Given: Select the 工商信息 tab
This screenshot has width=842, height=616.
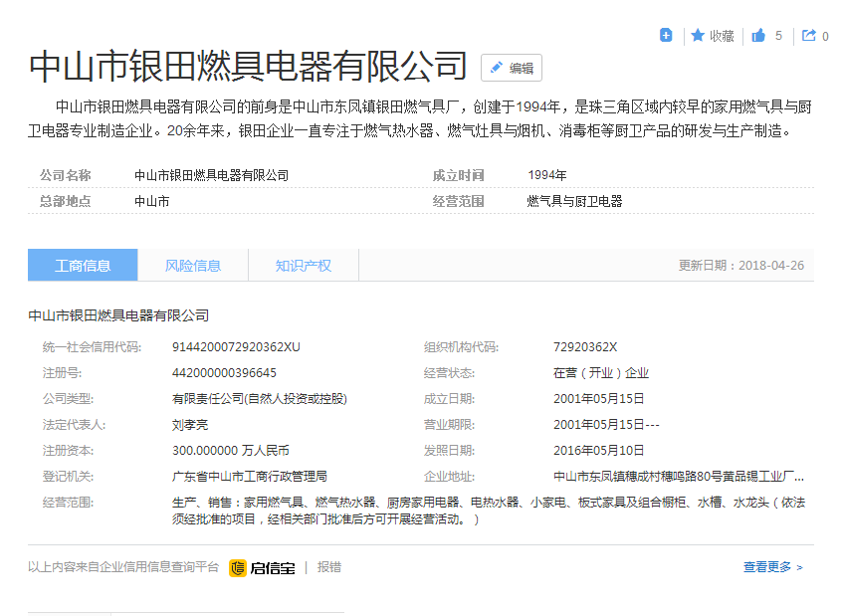Looking at the screenshot, I should [x=83, y=266].
